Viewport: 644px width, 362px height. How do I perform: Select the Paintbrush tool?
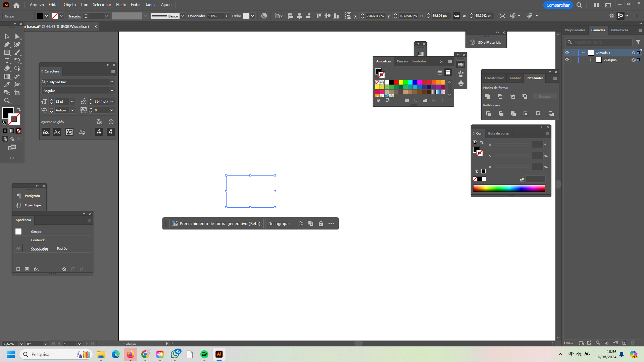click(17, 52)
